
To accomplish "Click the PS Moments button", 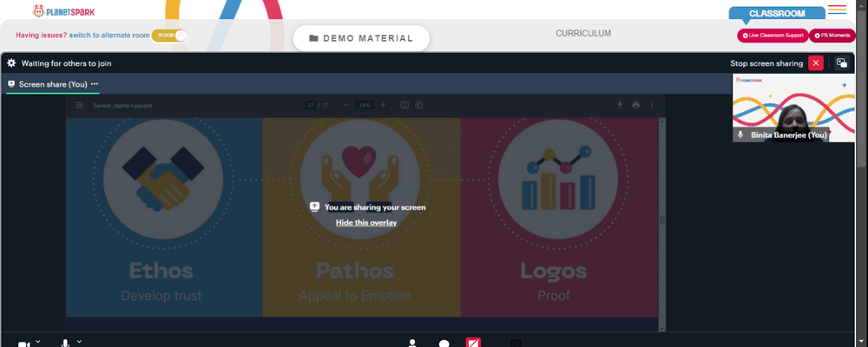I will click(832, 36).
